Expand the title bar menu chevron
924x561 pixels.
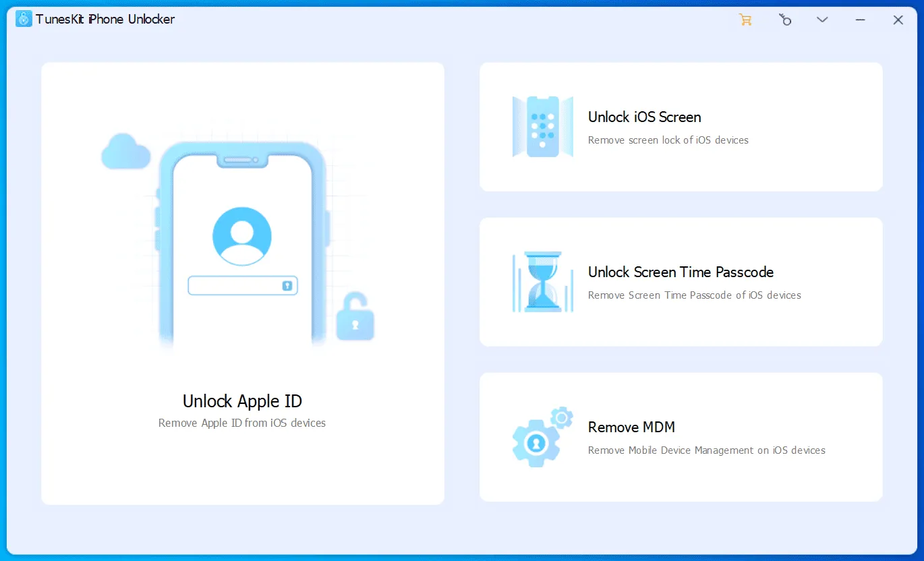(822, 20)
